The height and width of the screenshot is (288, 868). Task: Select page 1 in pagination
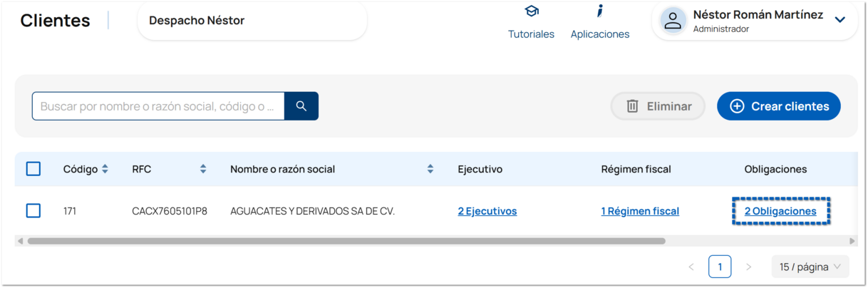coord(720,267)
